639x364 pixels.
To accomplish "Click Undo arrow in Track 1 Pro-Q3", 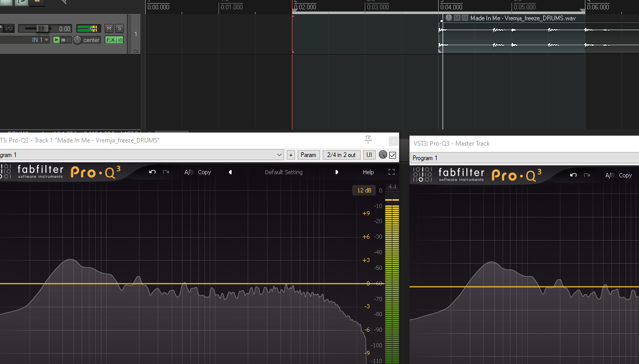I will (x=152, y=172).
